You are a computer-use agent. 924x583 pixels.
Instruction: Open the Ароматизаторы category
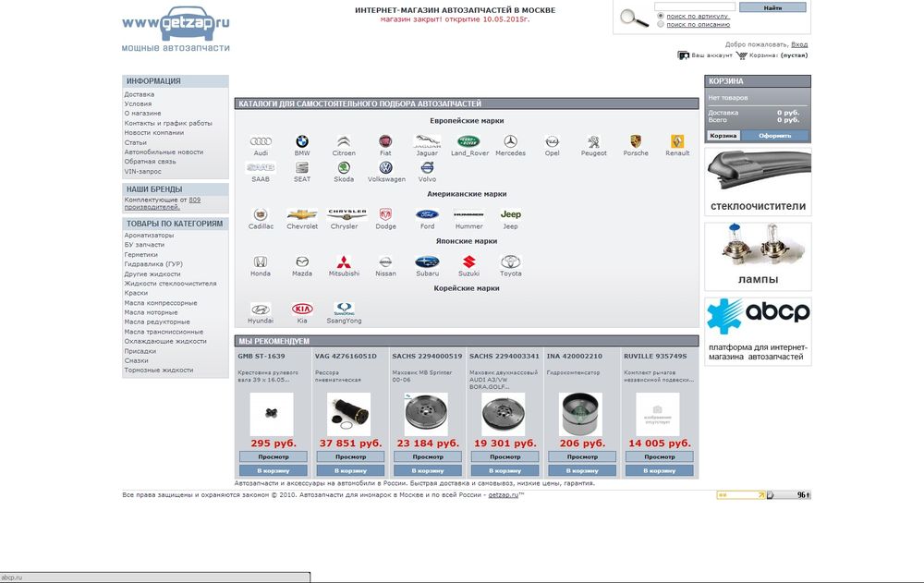coord(149,236)
